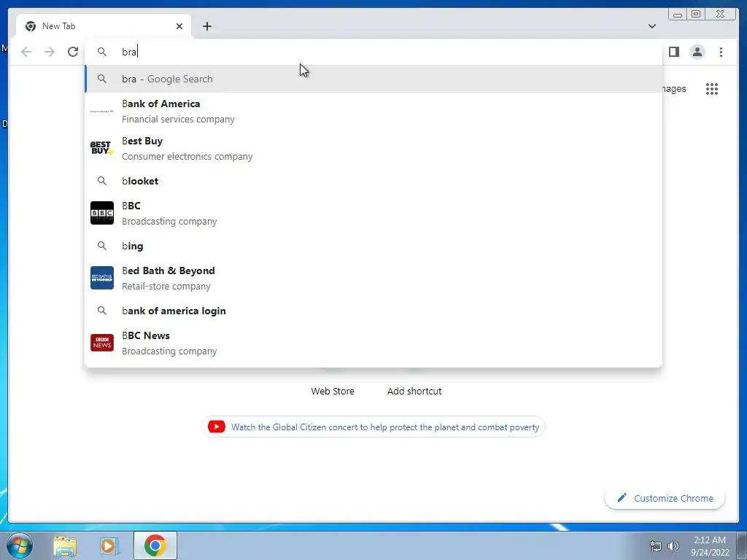The image size is (747, 560).
Task: Click the black BBC logo icon
Action: click(102, 213)
